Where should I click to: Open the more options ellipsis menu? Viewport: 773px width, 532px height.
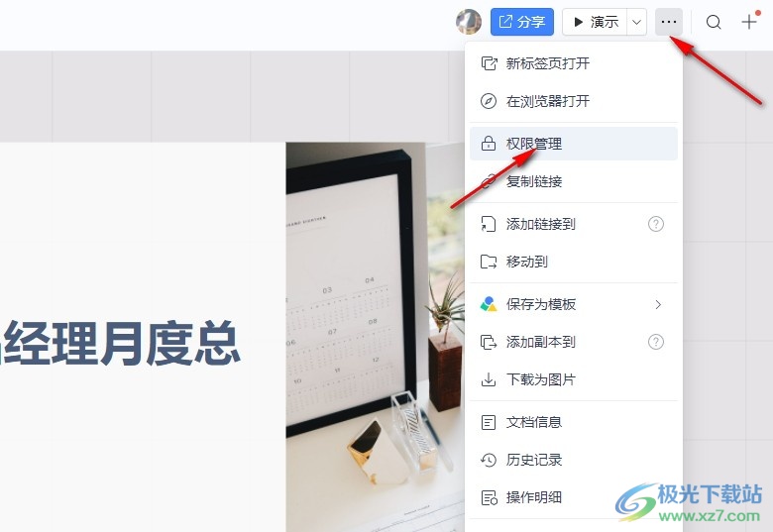669,22
